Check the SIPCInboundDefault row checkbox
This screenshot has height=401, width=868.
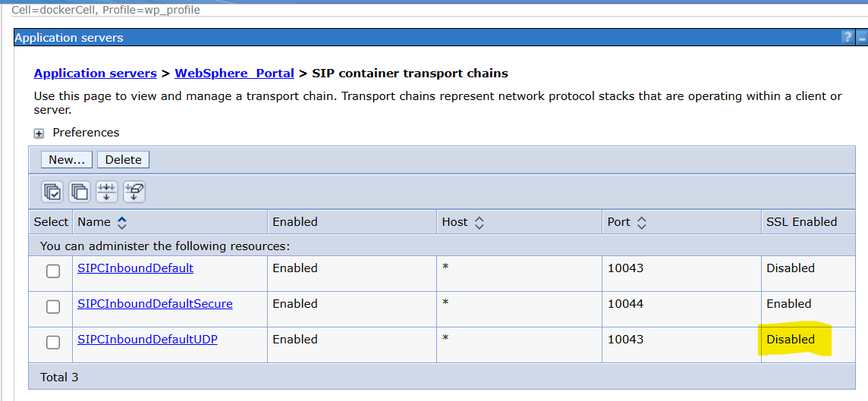[x=53, y=271]
